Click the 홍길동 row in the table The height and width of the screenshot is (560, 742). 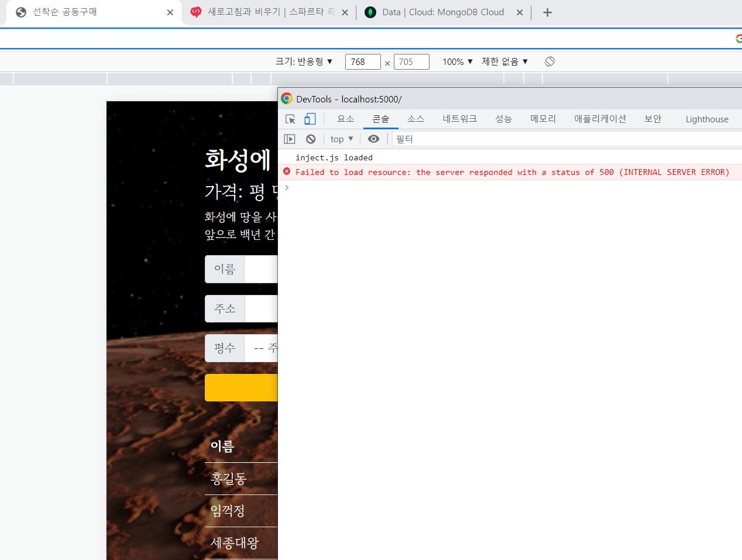point(241,479)
